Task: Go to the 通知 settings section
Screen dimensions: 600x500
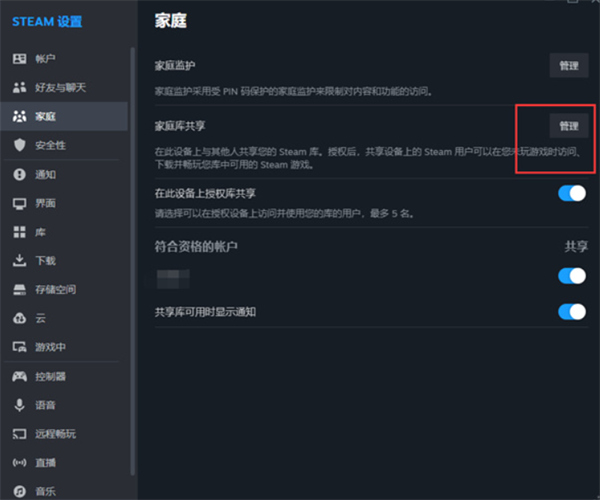Action: (64, 174)
